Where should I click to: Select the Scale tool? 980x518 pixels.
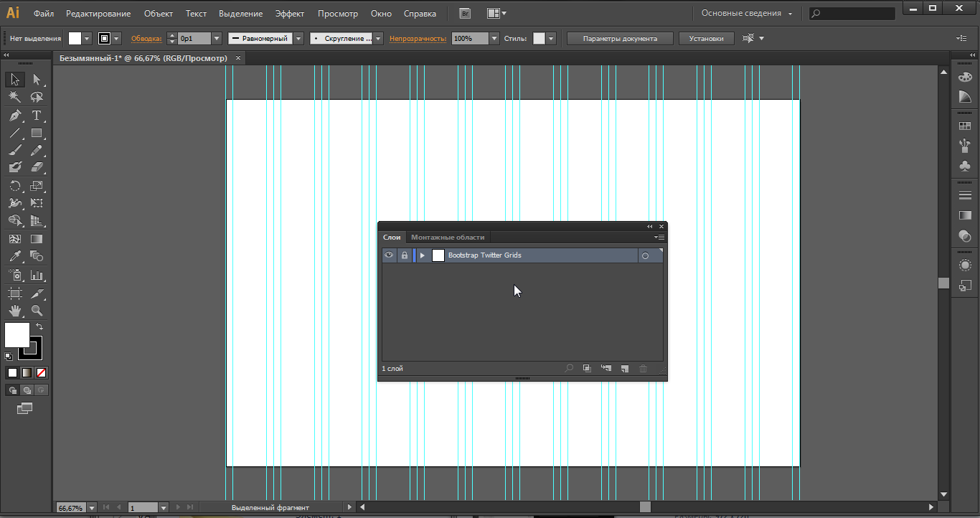(x=37, y=186)
